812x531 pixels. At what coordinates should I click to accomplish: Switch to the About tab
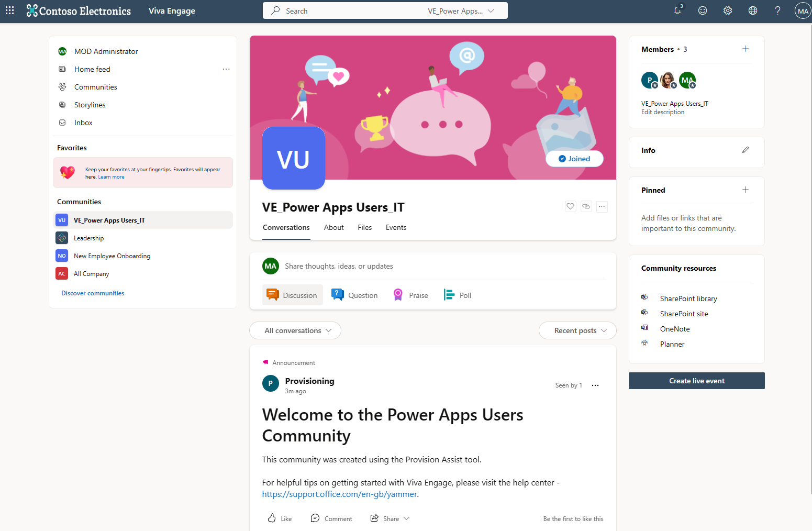click(x=334, y=228)
